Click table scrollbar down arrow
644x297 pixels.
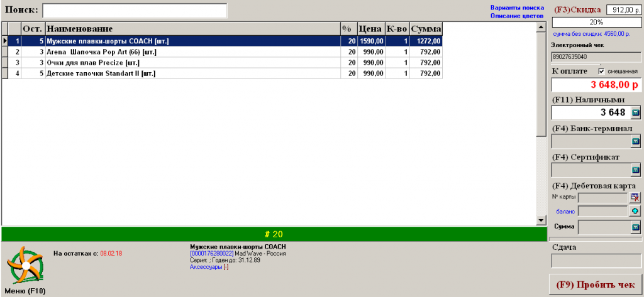coord(541,220)
